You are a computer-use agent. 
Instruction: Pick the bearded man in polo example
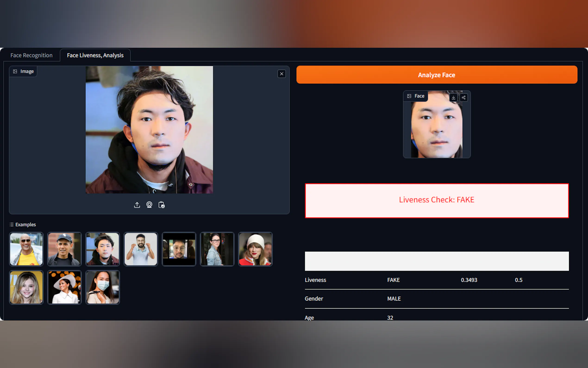pyautogui.click(x=141, y=249)
